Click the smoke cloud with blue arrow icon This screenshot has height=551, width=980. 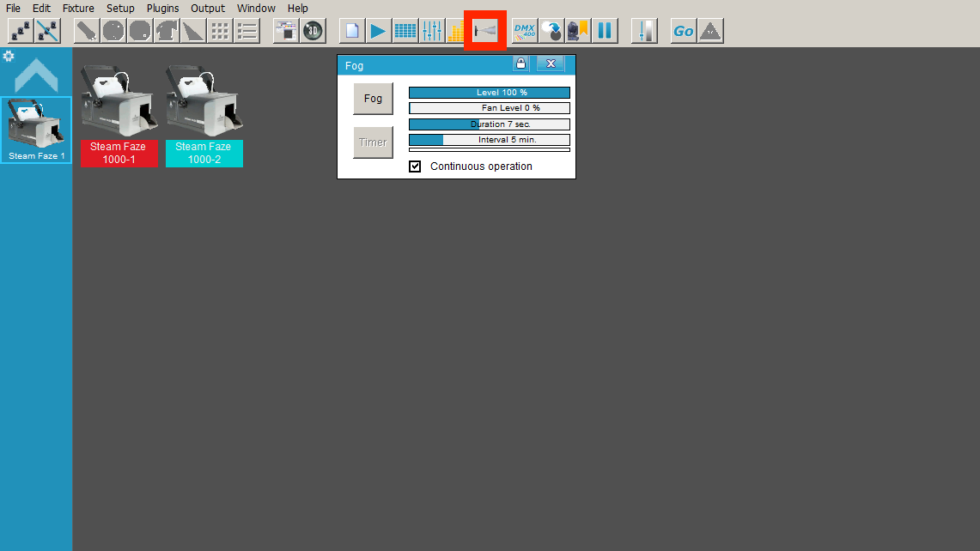tap(551, 31)
